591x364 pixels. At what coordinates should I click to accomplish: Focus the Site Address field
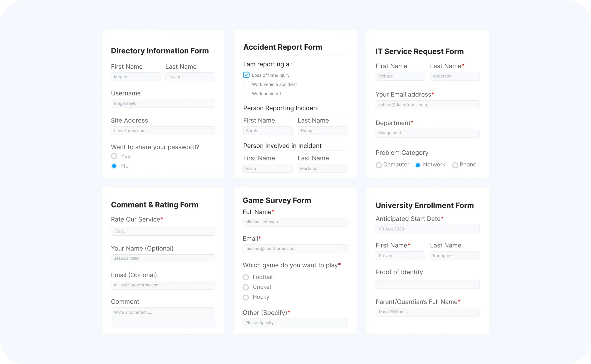pos(163,131)
